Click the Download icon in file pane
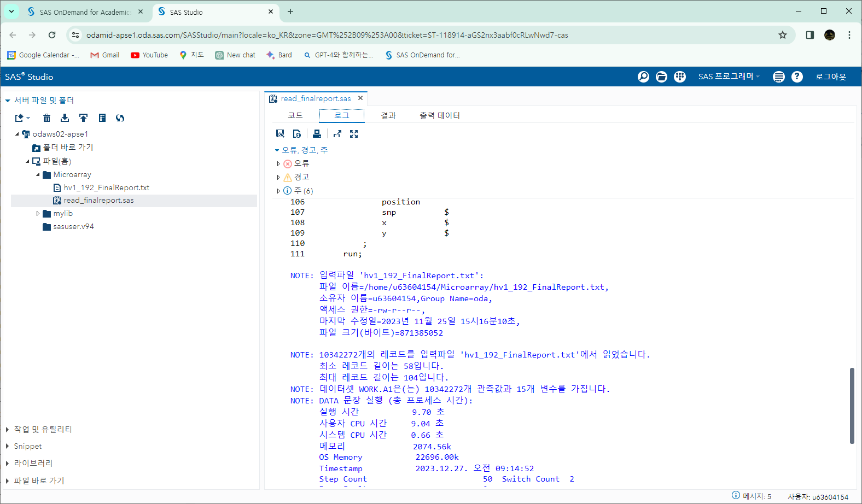This screenshot has width=862, height=504. (x=65, y=118)
